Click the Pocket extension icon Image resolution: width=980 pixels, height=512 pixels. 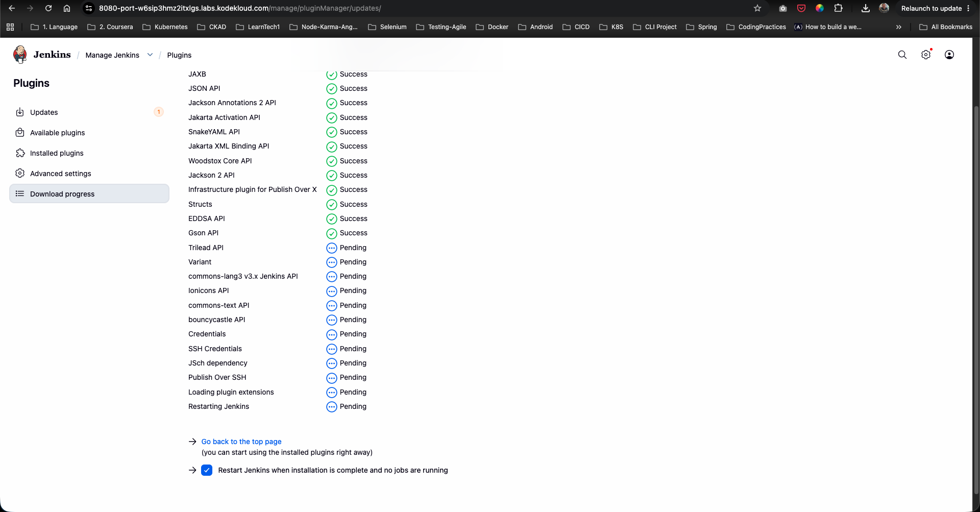801,8
